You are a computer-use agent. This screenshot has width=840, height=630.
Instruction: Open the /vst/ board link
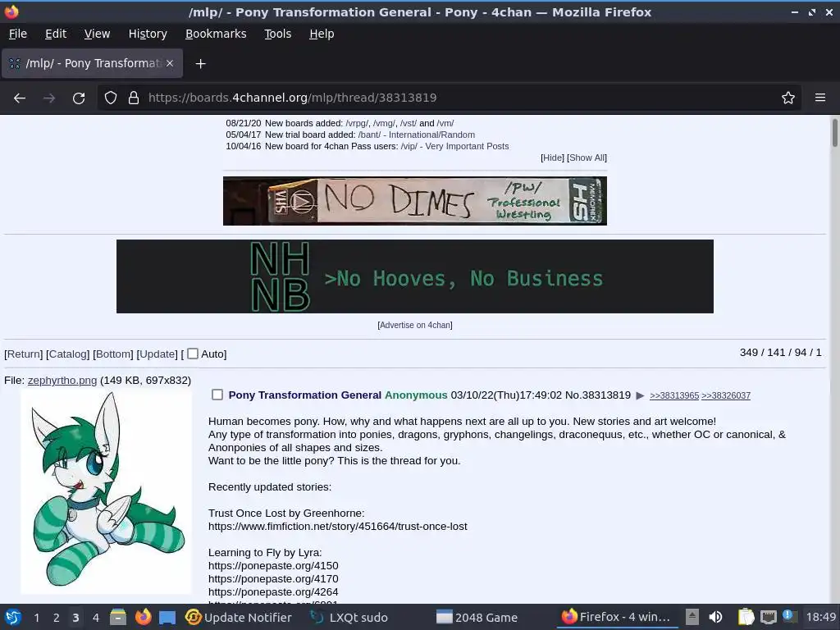[409, 123]
